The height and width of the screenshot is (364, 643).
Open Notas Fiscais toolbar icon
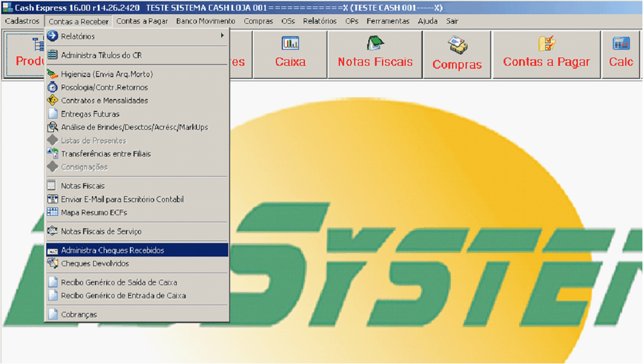[x=375, y=43]
